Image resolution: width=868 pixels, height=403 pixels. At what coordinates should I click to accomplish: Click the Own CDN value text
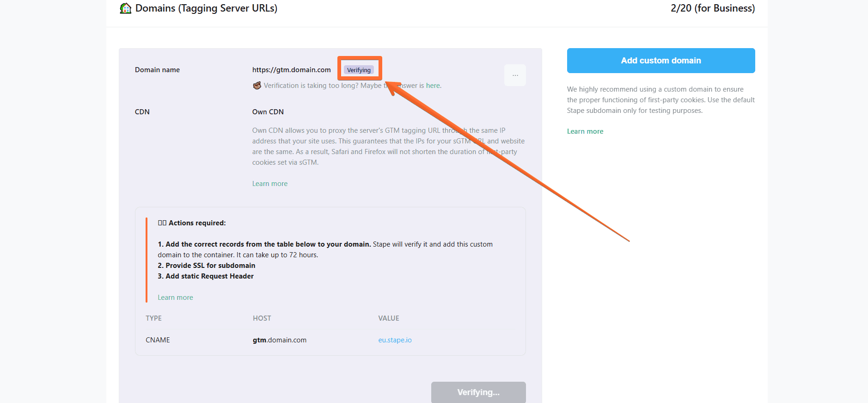point(268,112)
